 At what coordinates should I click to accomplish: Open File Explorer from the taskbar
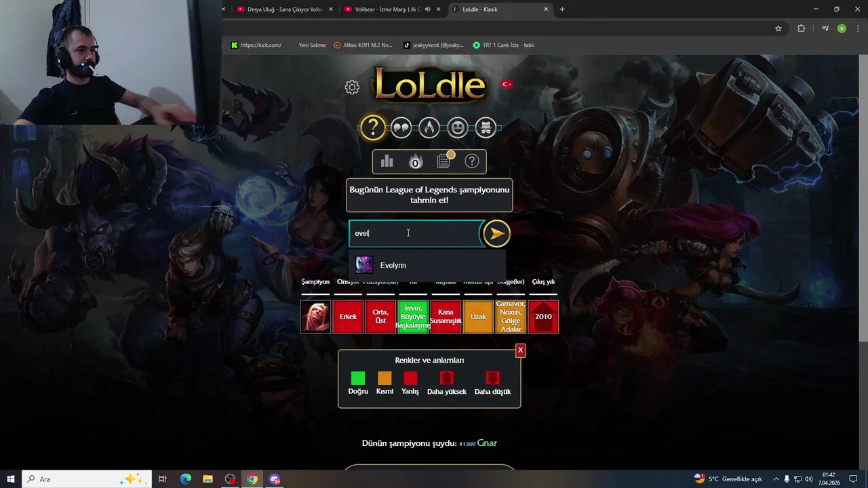(x=208, y=479)
